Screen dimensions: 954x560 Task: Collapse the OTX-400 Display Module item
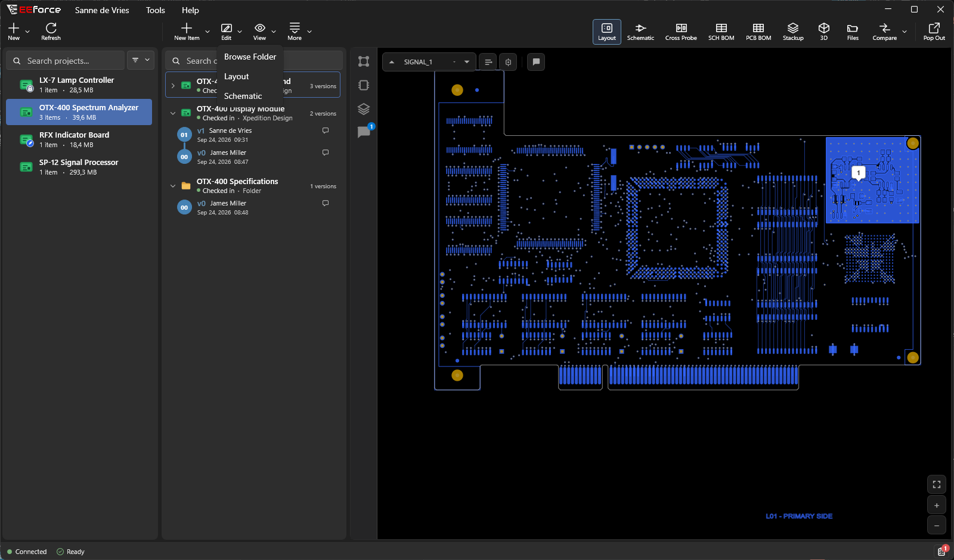[x=173, y=113]
